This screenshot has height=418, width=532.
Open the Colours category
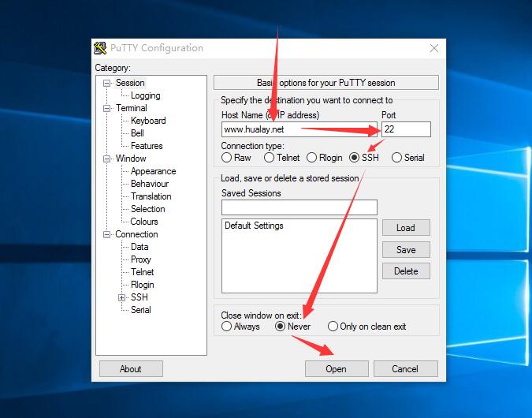(x=144, y=222)
